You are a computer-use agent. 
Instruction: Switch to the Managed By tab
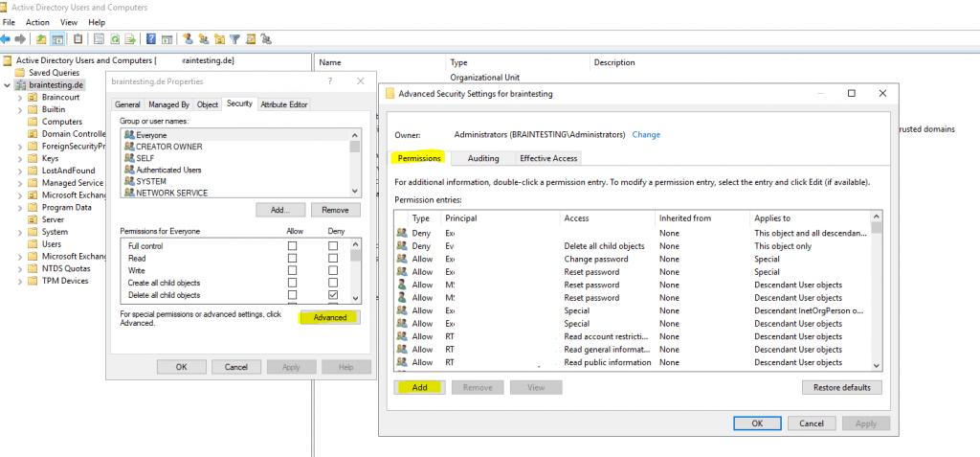pyautogui.click(x=168, y=104)
